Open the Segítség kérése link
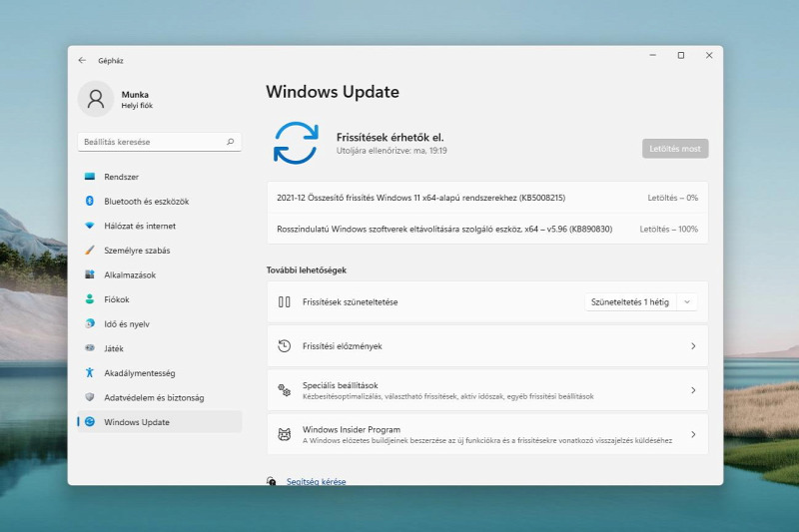This screenshot has width=799, height=532. [x=316, y=481]
